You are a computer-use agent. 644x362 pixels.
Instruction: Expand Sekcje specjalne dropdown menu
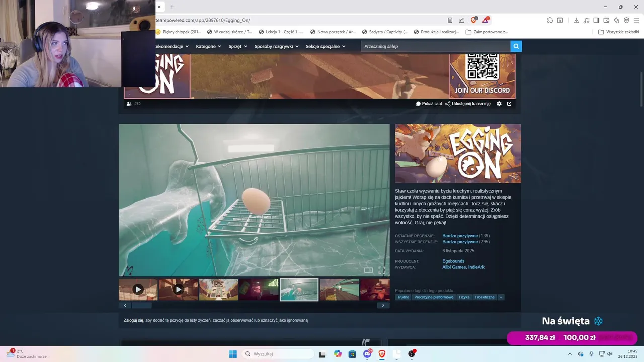(x=326, y=46)
